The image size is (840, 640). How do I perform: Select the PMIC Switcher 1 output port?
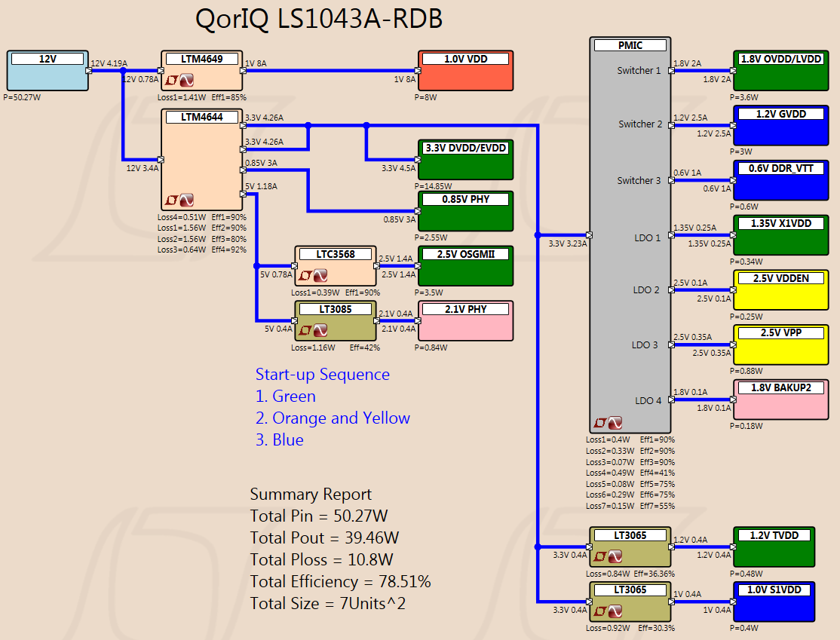click(x=671, y=71)
